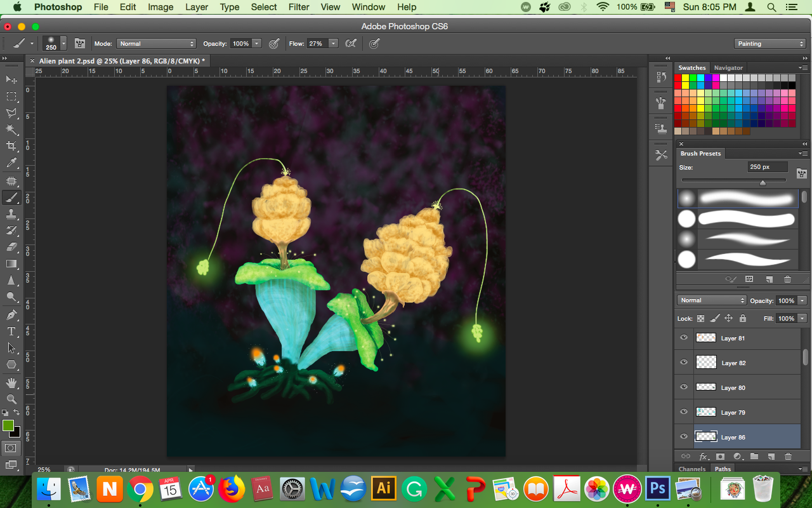This screenshot has height=508, width=812.
Task: Hide Layer 82 visibility eye
Action: point(684,363)
